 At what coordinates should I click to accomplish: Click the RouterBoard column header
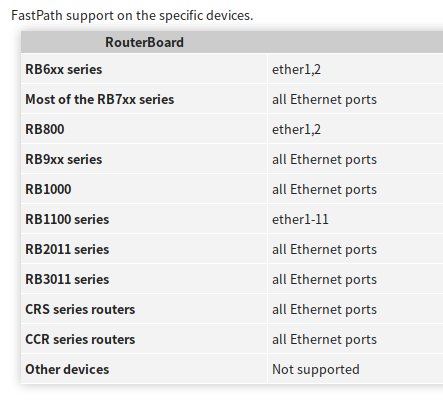click(144, 42)
